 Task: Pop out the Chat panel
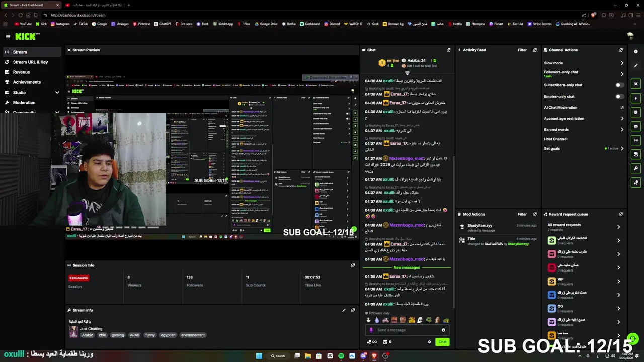[448, 50]
